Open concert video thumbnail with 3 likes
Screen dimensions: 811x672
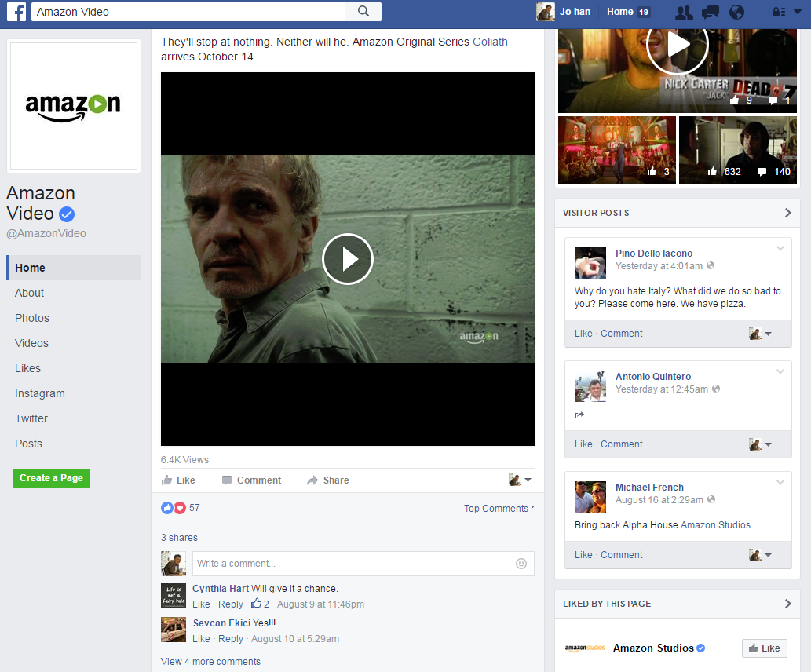point(616,150)
